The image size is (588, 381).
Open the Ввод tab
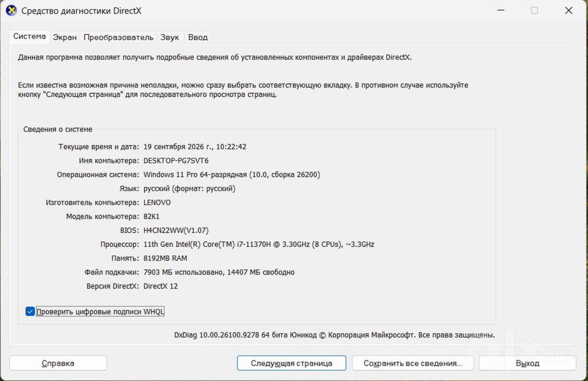tap(198, 37)
